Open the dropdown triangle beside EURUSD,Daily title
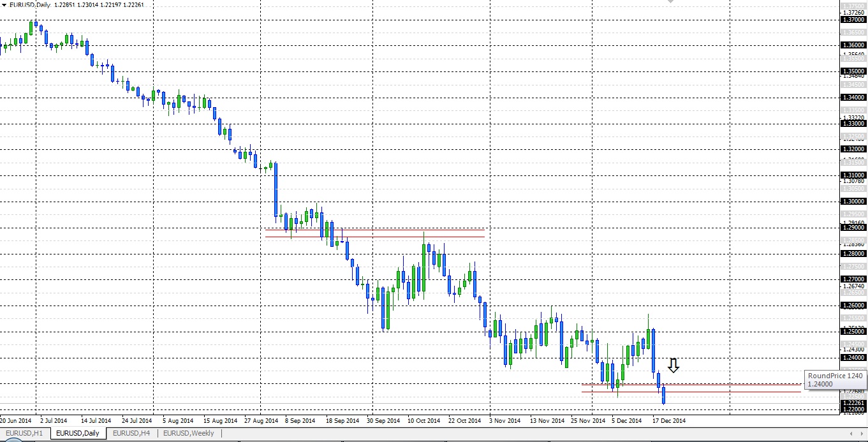Screen dimensions: 868x442 [x=4, y=5]
